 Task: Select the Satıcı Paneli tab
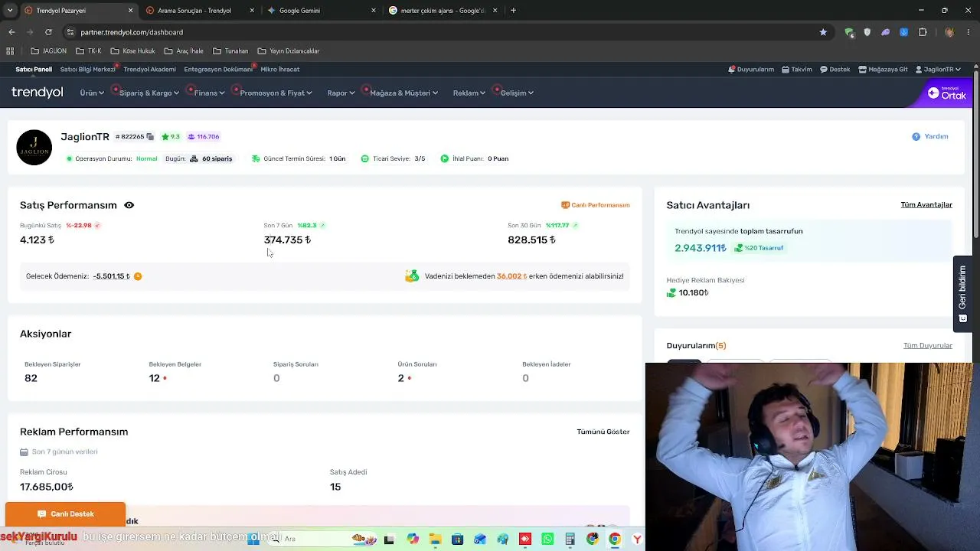34,70
